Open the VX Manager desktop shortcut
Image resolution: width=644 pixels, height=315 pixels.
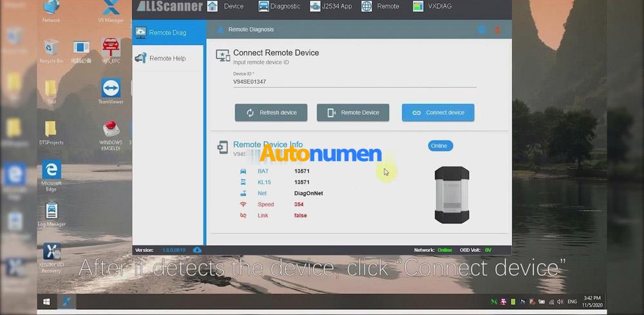[111, 11]
